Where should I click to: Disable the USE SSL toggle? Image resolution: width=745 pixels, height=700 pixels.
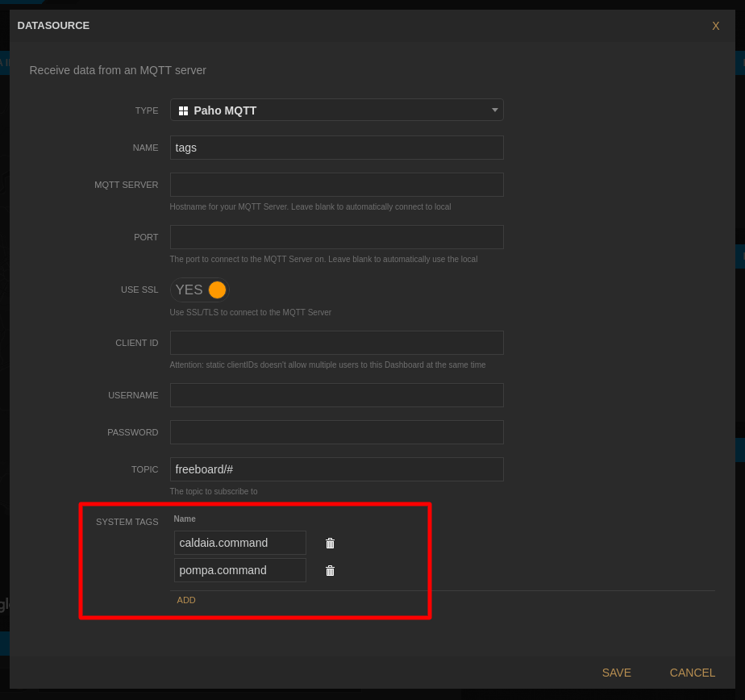199,290
